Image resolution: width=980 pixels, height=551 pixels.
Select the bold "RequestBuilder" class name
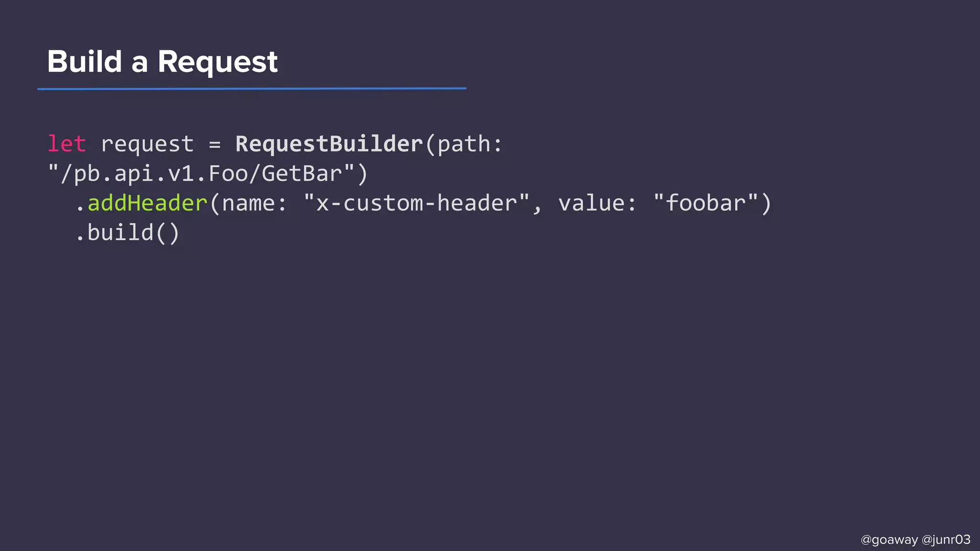tap(329, 144)
